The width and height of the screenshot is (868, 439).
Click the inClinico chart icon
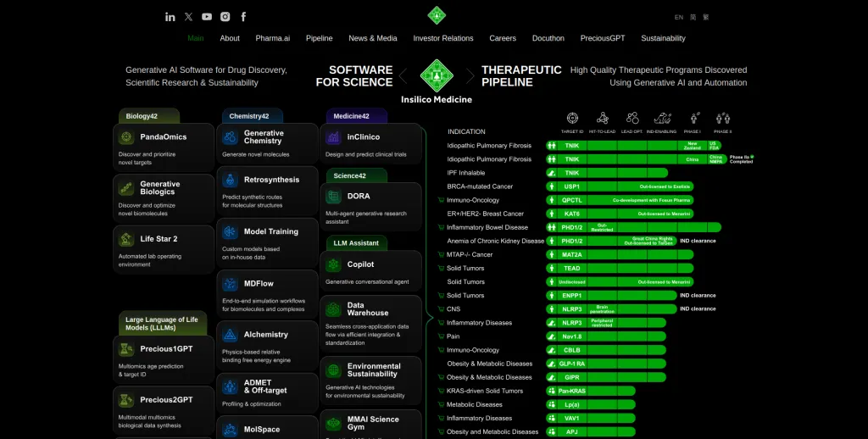pos(333,137)
